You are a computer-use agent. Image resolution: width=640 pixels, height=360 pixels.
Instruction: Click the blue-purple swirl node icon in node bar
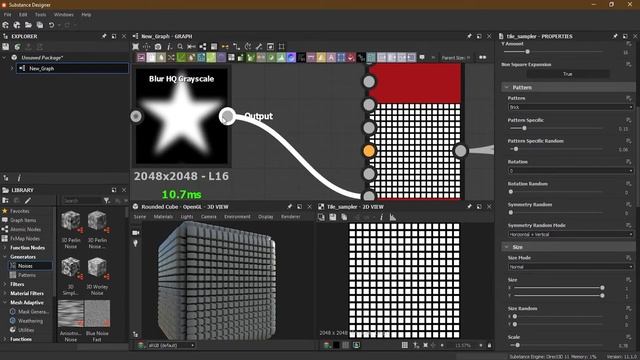[291, 58]
